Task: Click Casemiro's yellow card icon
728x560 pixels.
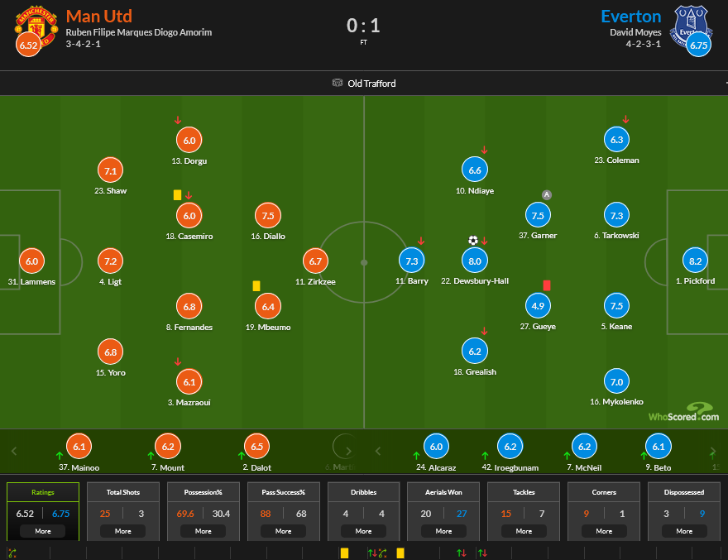Action: [x=177, y=195]
